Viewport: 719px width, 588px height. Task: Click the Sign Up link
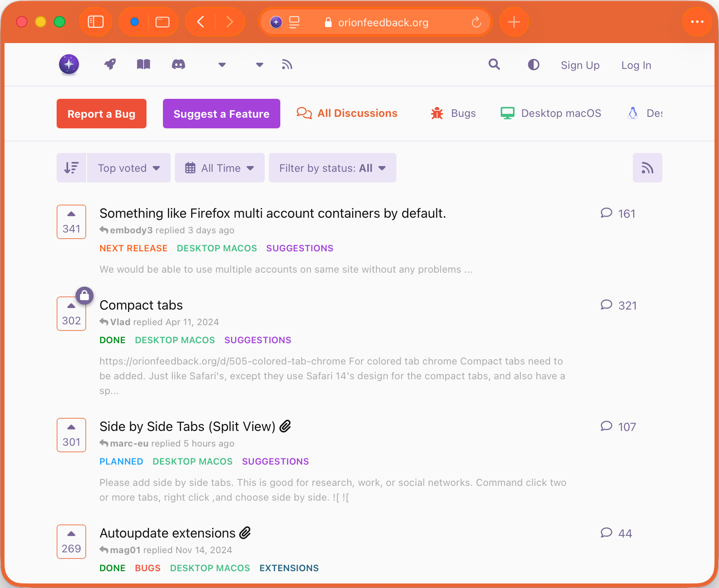click(x=580, y=65)
